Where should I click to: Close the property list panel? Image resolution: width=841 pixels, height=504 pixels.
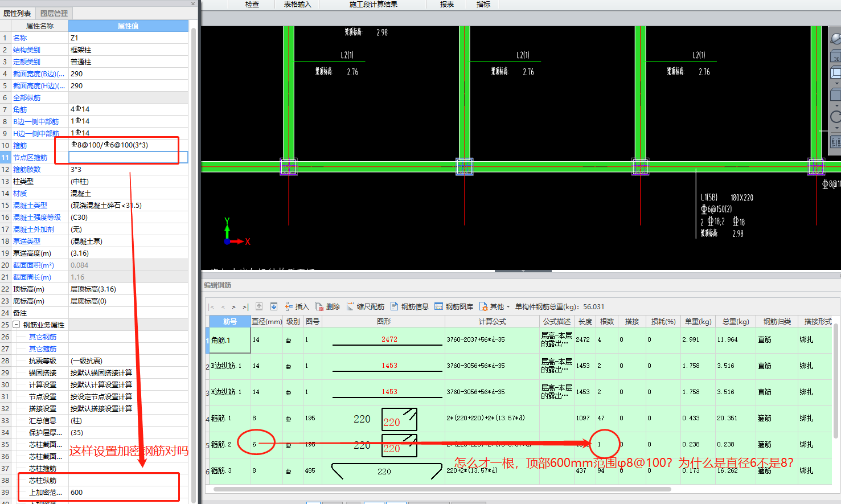click(x=192, y=3)
